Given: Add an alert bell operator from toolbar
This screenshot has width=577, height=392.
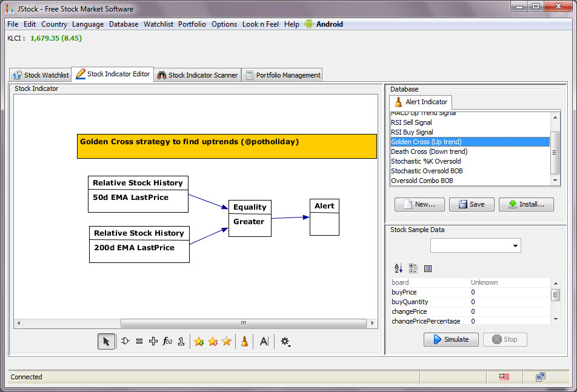Looking at the screenshot, I should click(x=244, y=341).
